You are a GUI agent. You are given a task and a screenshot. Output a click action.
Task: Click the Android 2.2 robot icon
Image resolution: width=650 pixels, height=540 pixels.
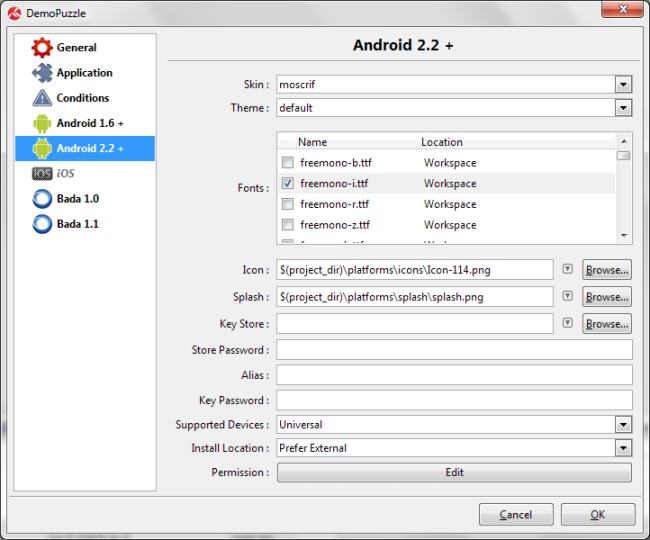tap(42, 148)
